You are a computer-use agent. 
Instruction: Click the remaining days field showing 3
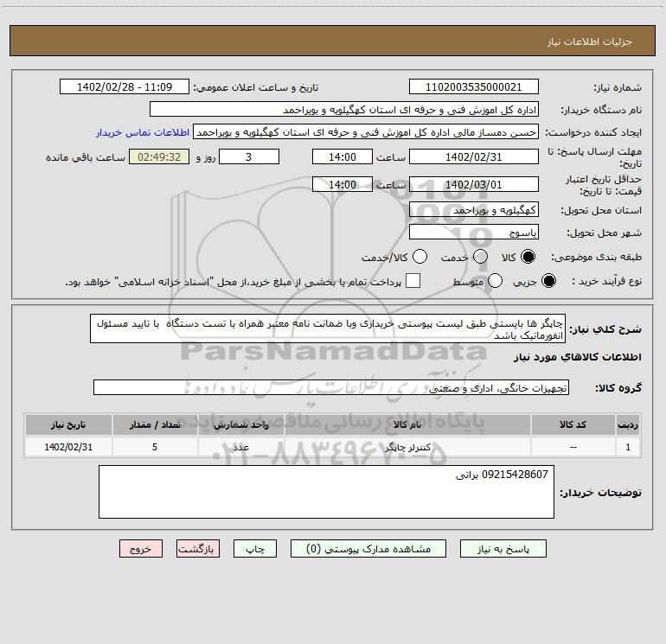click(249, 156)
